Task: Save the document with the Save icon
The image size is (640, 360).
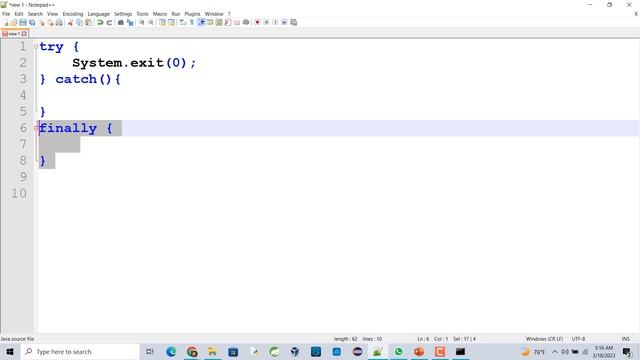Action: (x=23, y=22)
